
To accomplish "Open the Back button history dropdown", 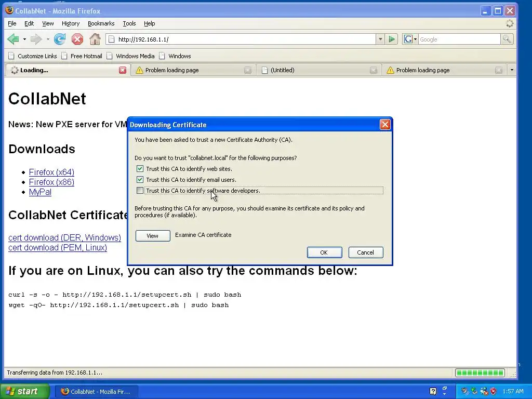I will [x=24, y=39].
